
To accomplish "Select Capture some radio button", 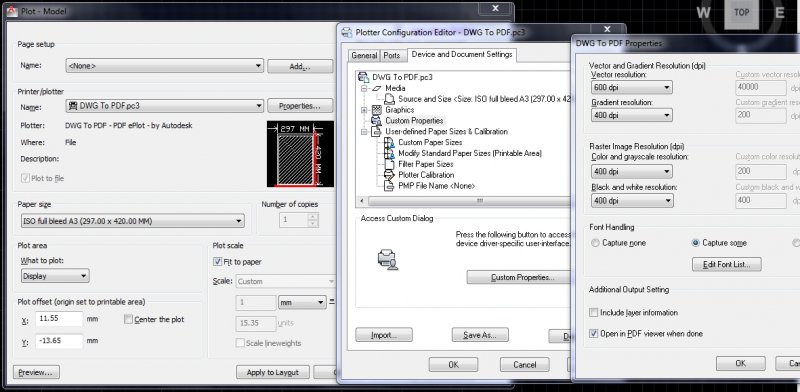I will [695, 243].
